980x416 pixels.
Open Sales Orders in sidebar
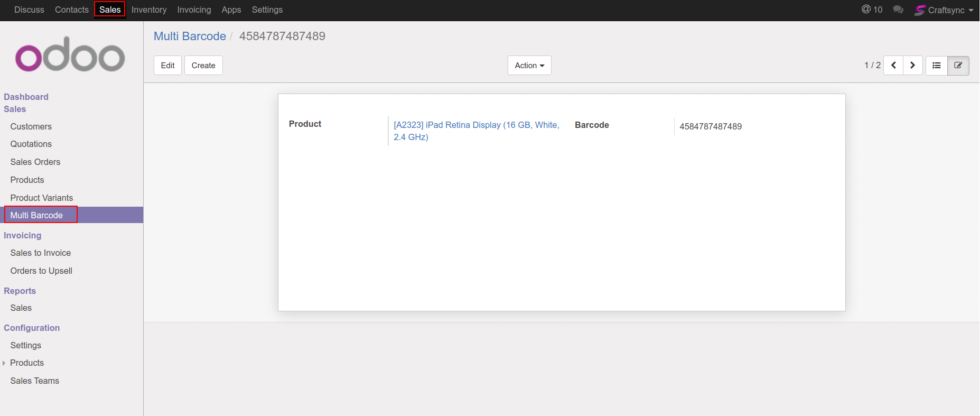pos(35,162)
